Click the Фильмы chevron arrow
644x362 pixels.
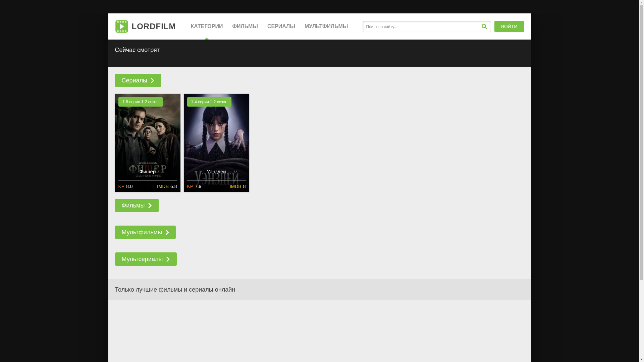(x=150, y=205)
